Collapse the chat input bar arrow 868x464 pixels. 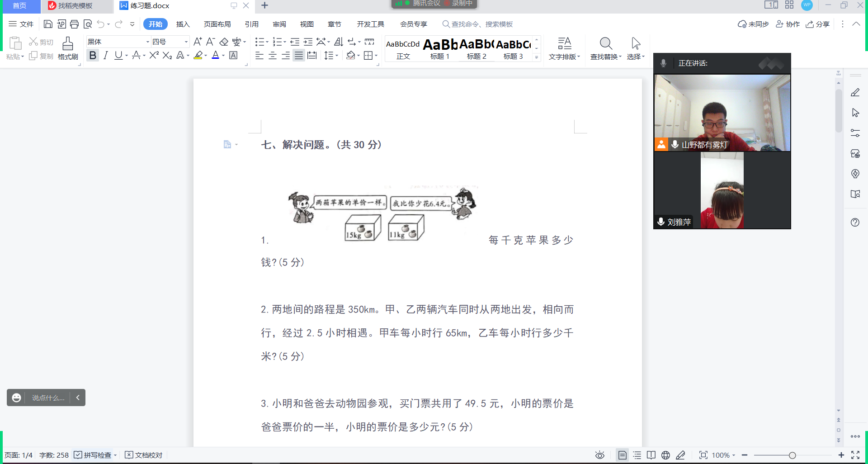[x=78, y=398]
